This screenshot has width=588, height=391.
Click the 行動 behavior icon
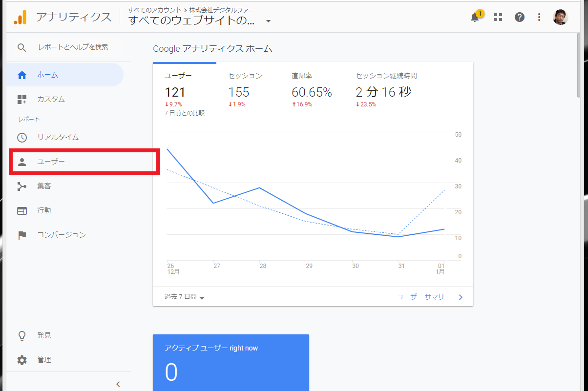(22, 211)
